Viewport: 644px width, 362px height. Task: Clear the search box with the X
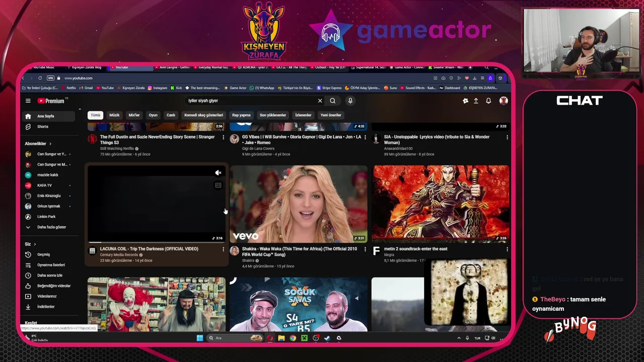pyautogui.click(x=320, y=101)
